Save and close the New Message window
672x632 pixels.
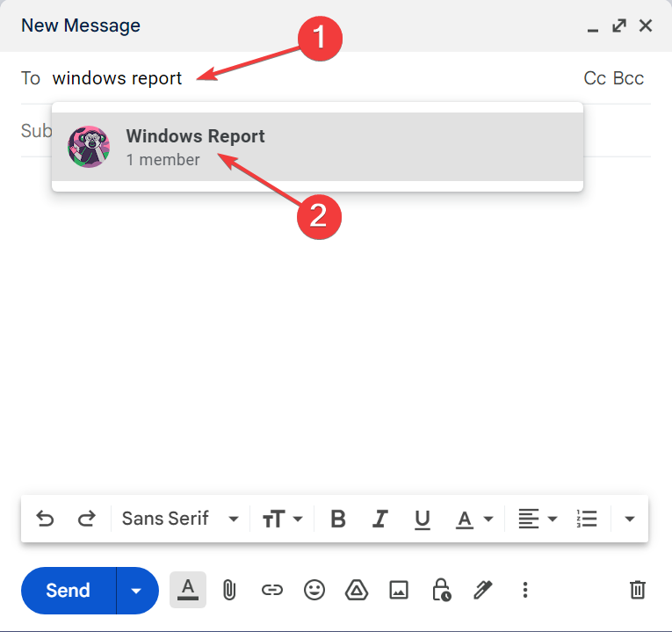click(646, 25)
